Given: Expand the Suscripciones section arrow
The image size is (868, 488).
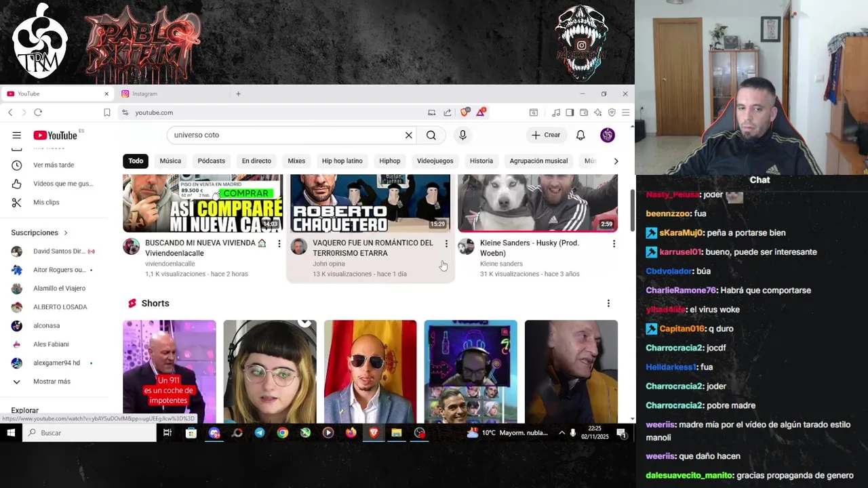Looking at the screenshot, I should [x=66, y=232].
